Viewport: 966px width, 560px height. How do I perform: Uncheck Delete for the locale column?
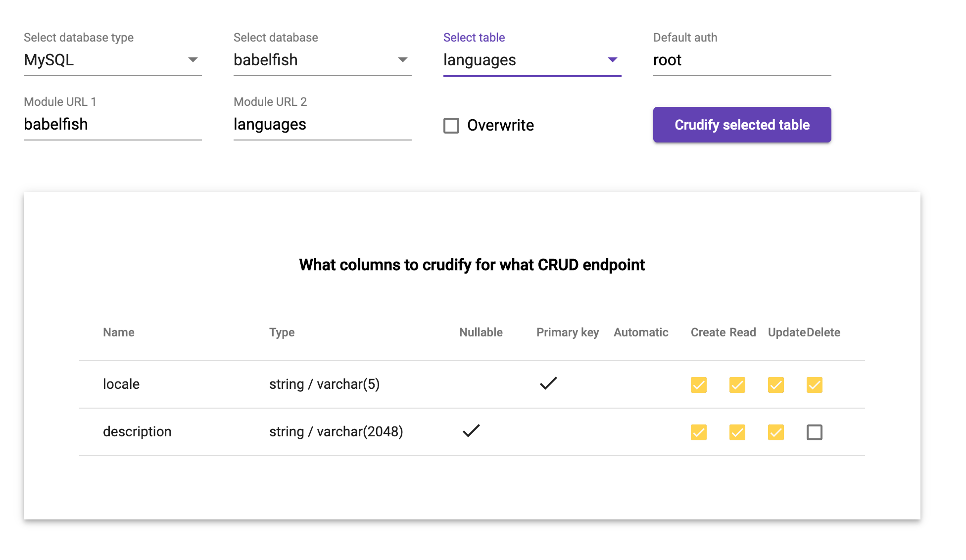click(x=815, y=385)
